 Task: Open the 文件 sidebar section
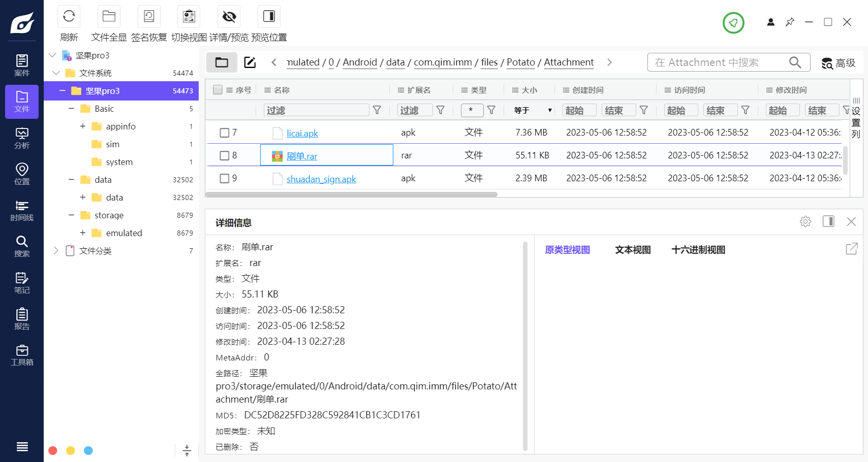click(22, 102)
